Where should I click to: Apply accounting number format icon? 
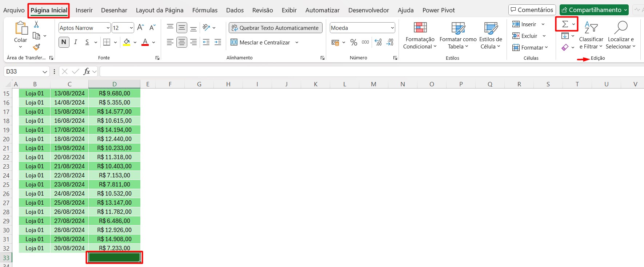[335, 43]
